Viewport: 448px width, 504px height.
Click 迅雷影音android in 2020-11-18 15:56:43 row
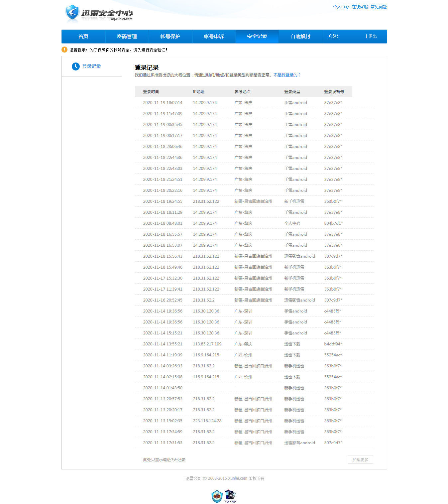[299, 256]
